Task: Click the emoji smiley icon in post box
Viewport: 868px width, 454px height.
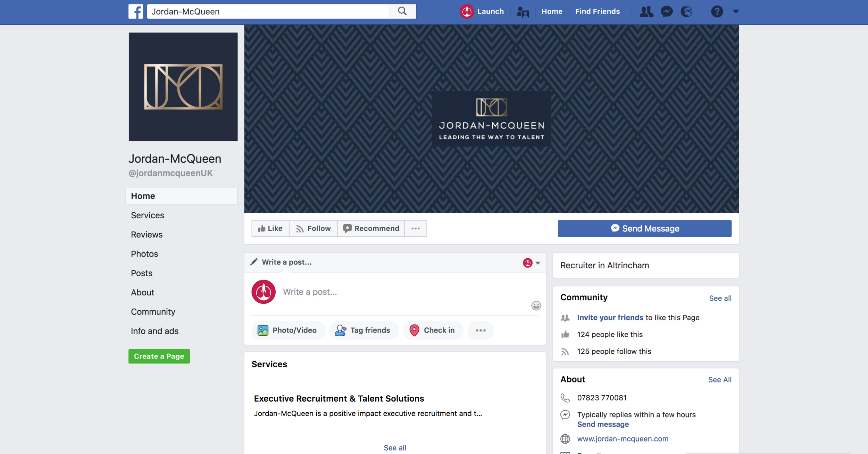Action: pos(536,305)
